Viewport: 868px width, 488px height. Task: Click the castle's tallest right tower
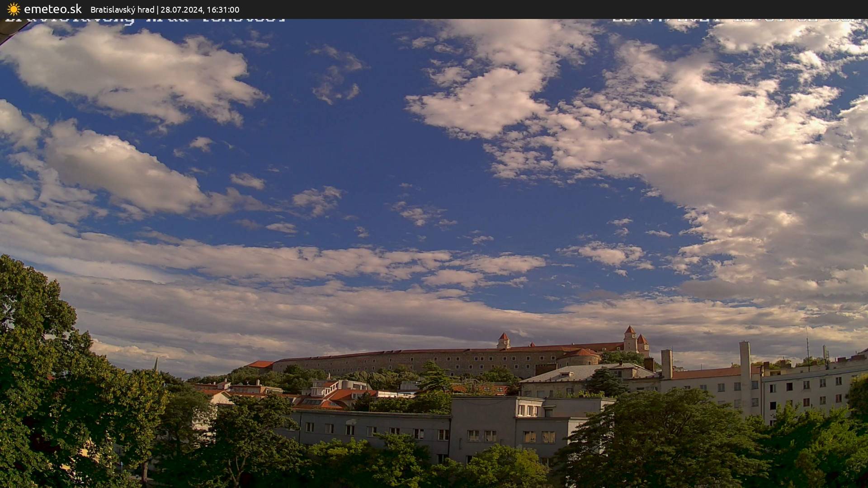coord(630,339)
